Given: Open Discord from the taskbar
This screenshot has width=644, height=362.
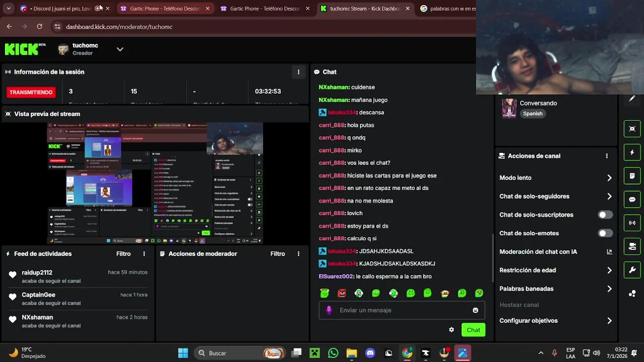Looking at the screenshot, I should pyautogui.click(x=370, y=353).
